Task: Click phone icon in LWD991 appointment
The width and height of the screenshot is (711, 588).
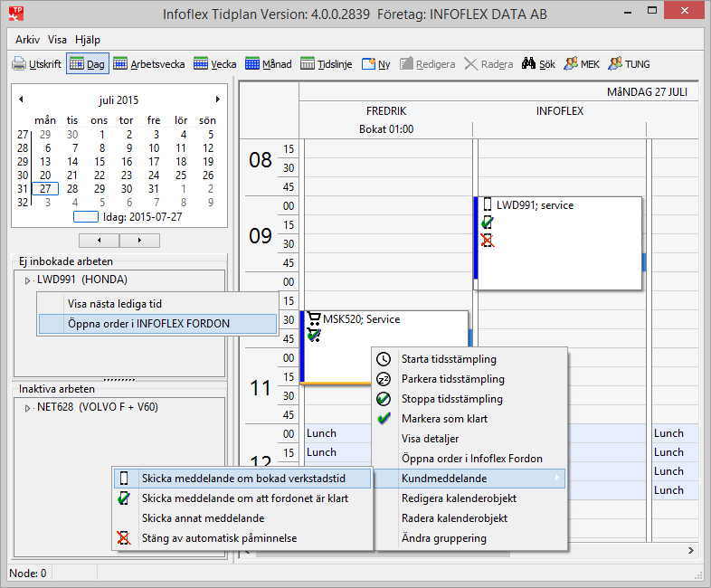Action: [x=488, y=204]
